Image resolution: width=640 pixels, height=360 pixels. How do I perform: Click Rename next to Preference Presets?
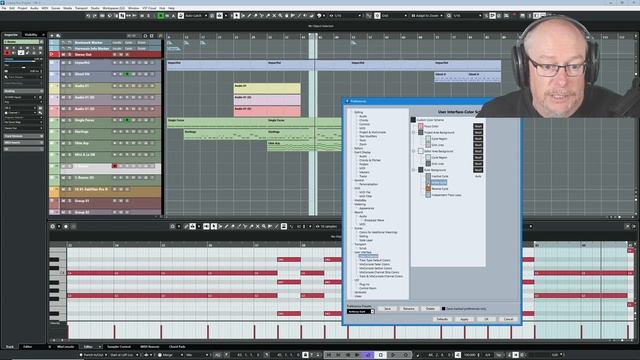[409, 309]
